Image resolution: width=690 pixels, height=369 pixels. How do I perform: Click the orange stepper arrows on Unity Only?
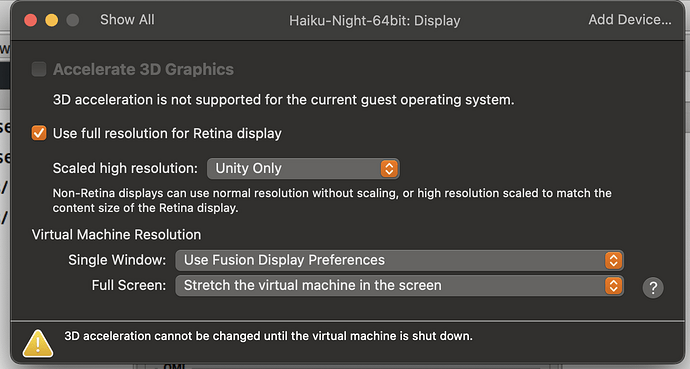pyautogui.click(x=389, y=168)
